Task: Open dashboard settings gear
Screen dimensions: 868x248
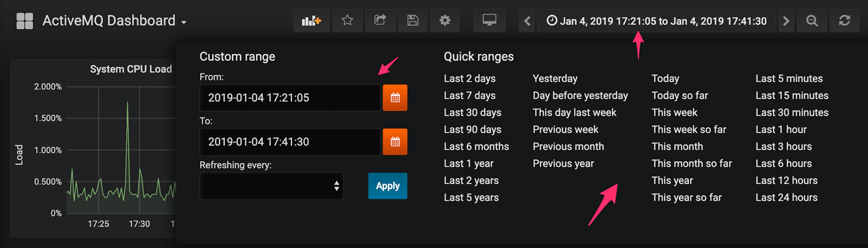Action: pos(445,21)
